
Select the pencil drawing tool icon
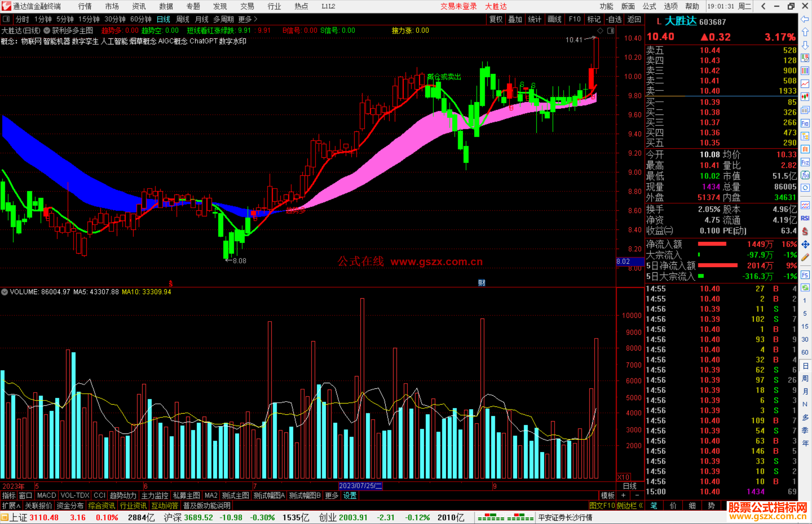(805, 257)
